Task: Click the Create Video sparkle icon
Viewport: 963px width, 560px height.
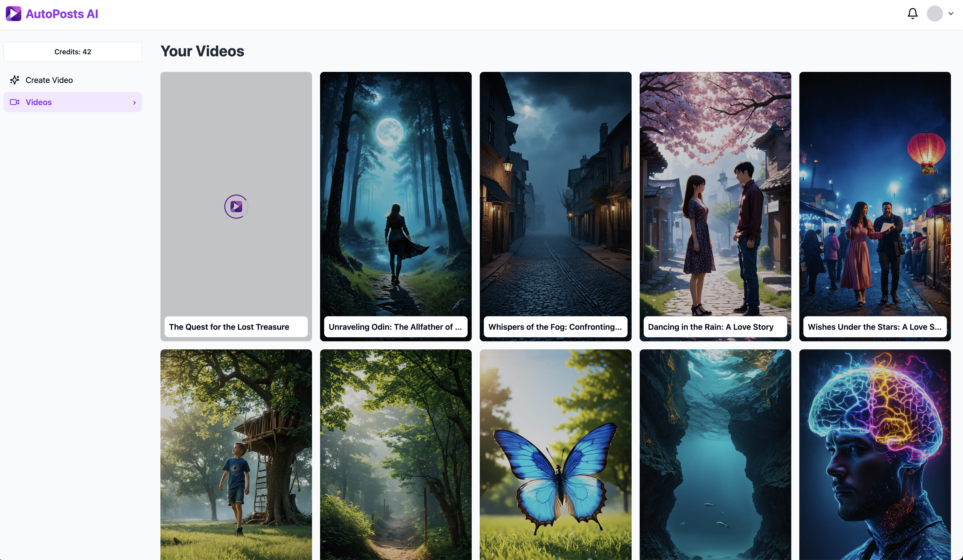Action: (x=15, y=80)
